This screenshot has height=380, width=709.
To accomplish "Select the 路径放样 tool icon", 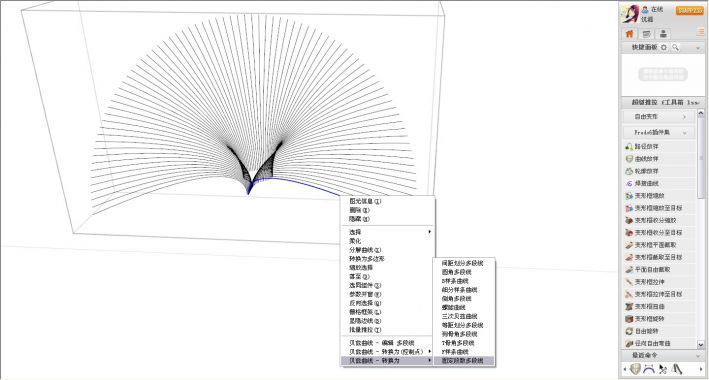I will [629, 147].
